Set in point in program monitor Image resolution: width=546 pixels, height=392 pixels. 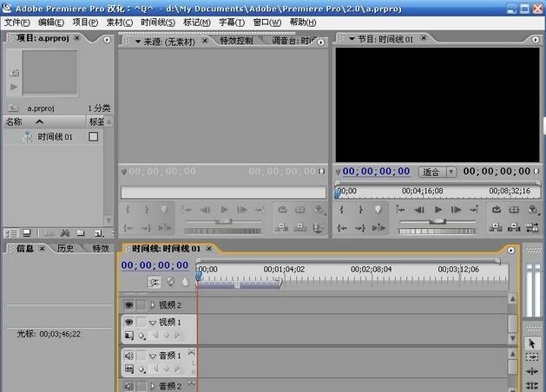[342, 209]
